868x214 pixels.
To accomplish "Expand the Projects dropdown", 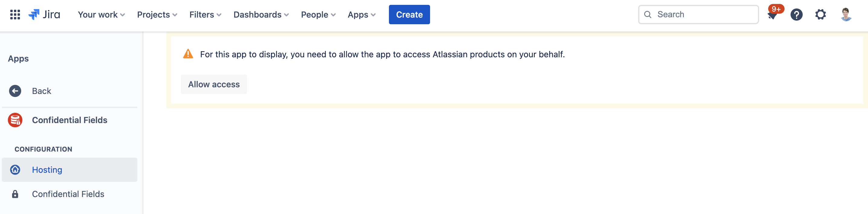I will [x=157, y=15].
